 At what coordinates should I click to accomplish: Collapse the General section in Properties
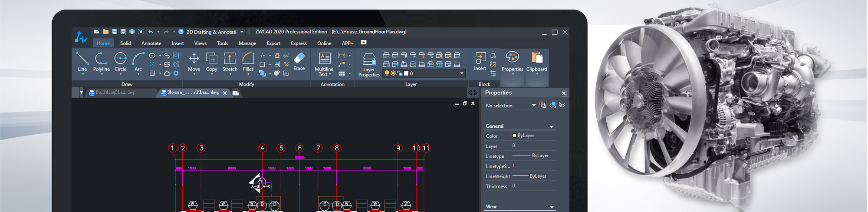[552, 126]
